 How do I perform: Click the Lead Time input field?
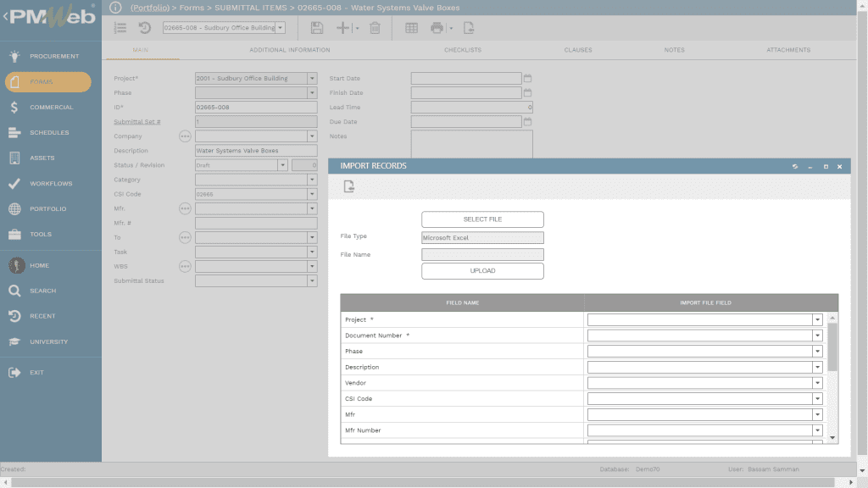point(471,108)
